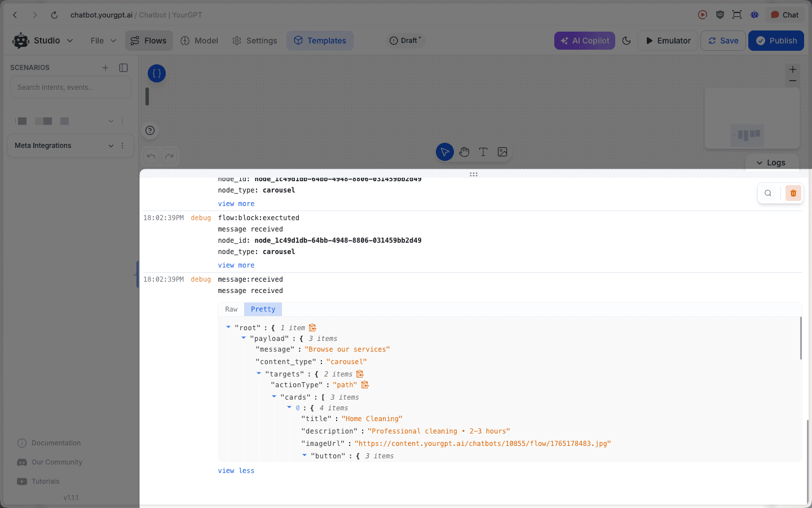
Task: Collapse the Meta Integrations section
Action: click(x=111, y=146)
